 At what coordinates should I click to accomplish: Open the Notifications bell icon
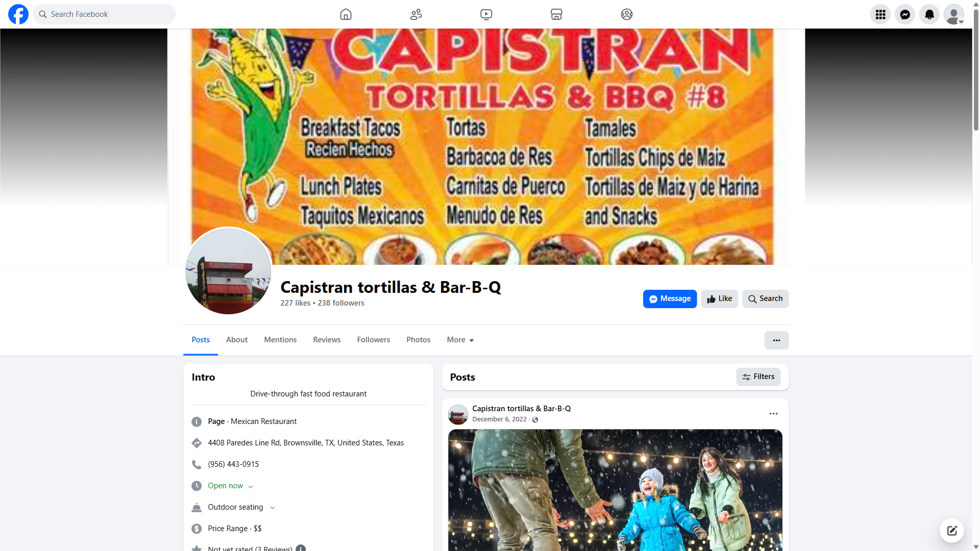coord(929,14)
